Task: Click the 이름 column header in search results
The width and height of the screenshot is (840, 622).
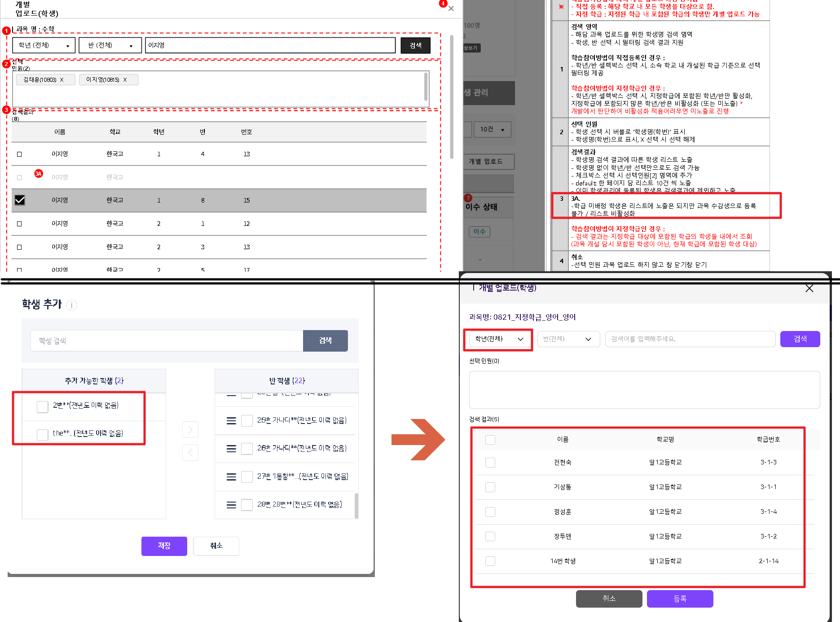Action: (563, 439)
